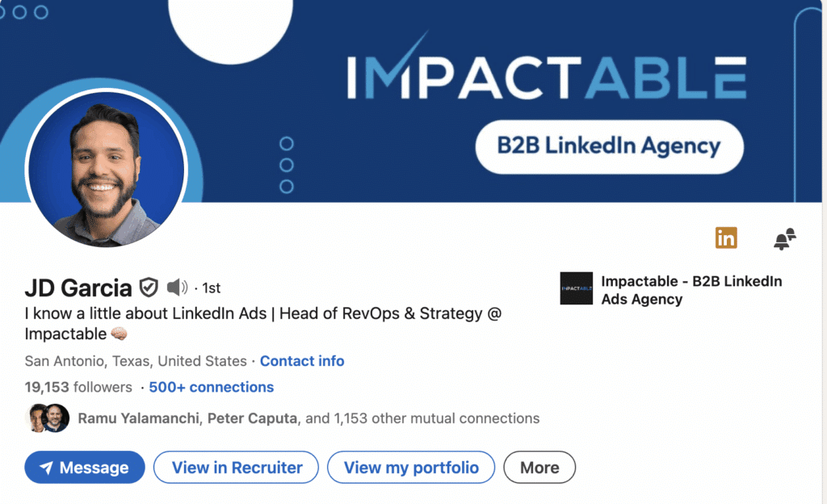Click the 1st degree connection label
This screenshot has width=827, height=504.
coord(211,288)
